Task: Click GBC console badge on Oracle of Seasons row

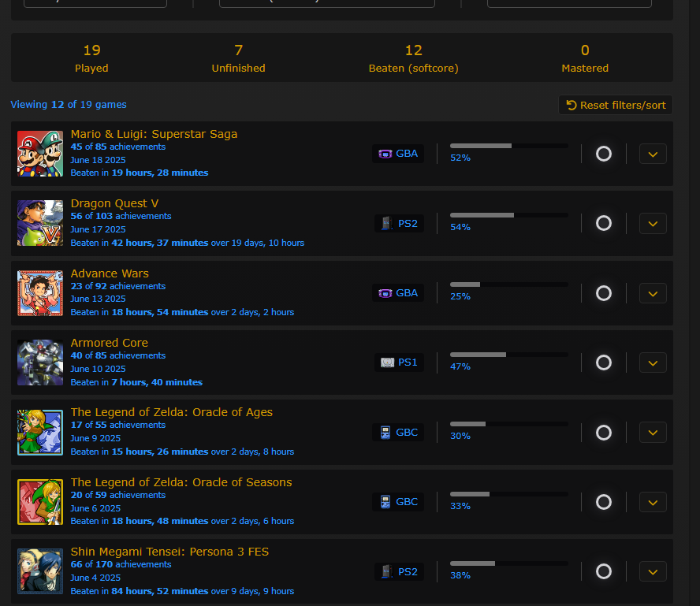Action: (x=398, y=502)
